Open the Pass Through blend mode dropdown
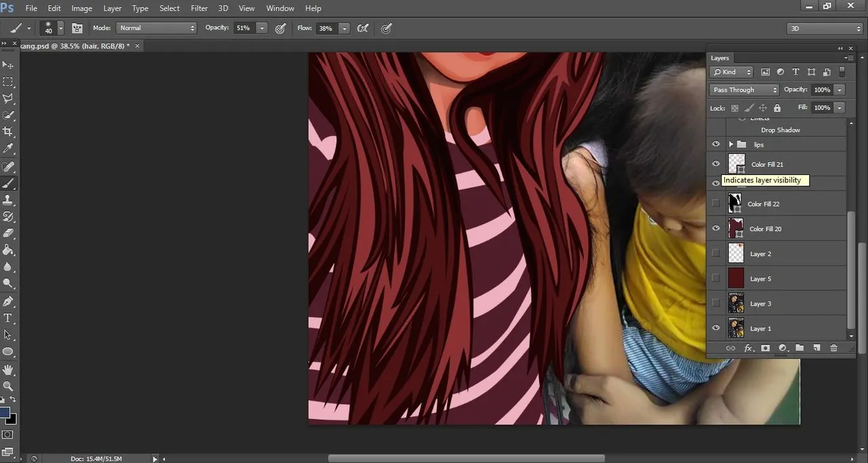Viewport: 868px width, 463px height. coord(745,89)
